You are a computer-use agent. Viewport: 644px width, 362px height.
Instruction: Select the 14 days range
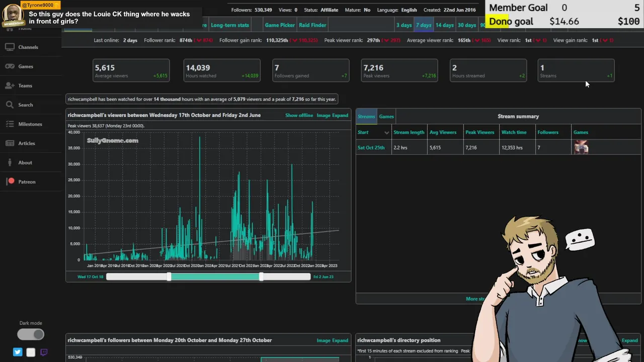click(444, 25)
